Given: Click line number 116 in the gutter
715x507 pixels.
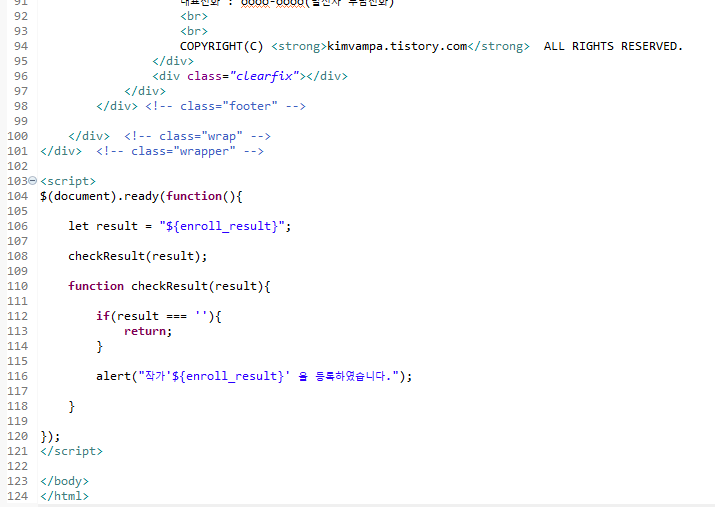Looking at the screenshot, I should tap(17, 376).
